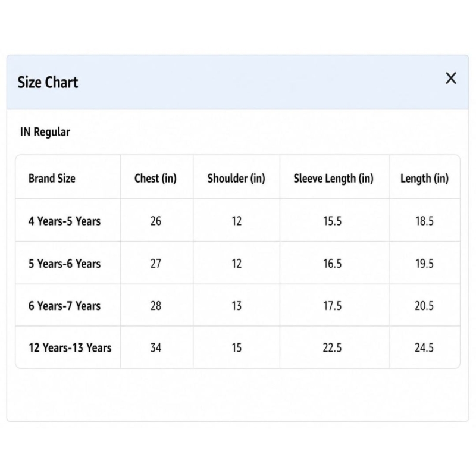
Task: Click the Chest (in) column header
Action: 155,178
